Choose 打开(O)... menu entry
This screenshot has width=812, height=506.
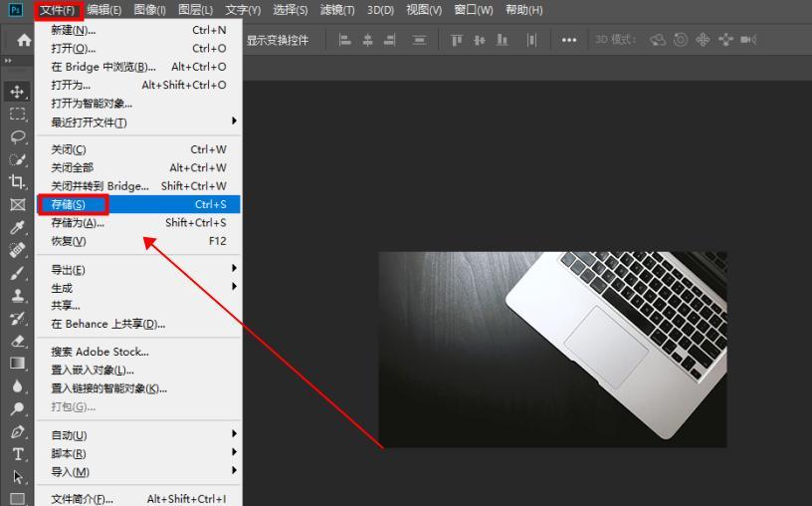[x=137, y=48]
